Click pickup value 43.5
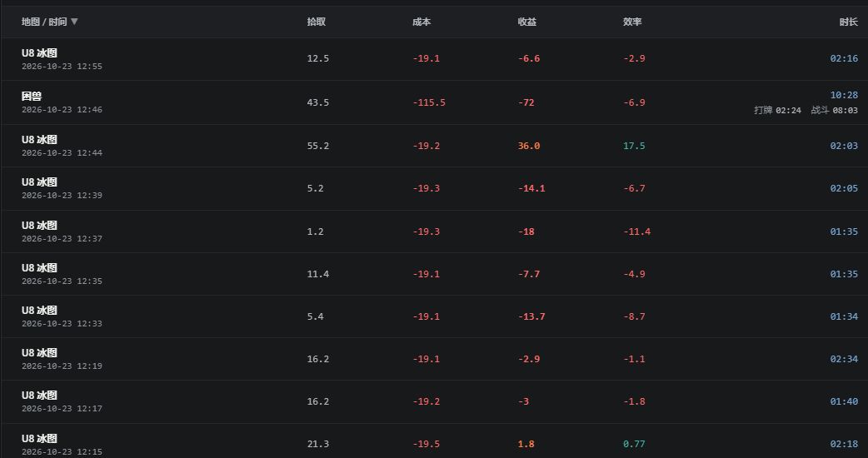Viewport: 868px width, 458px height. (x=317, y=102)
